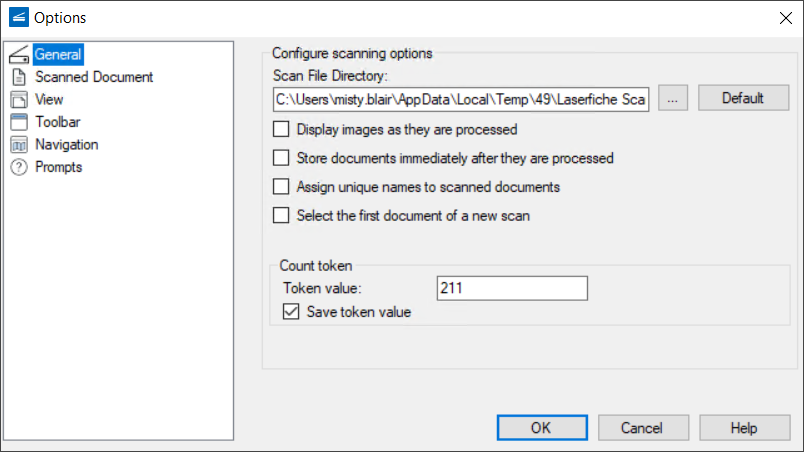Select the General label in the options list
This screenshot has width=804, height=452.
click(58, 54)
